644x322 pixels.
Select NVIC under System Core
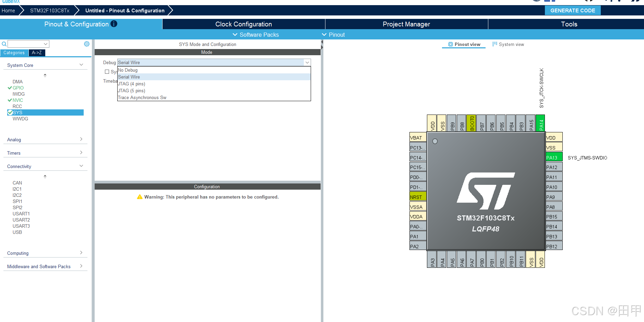(x=18, y=100)
